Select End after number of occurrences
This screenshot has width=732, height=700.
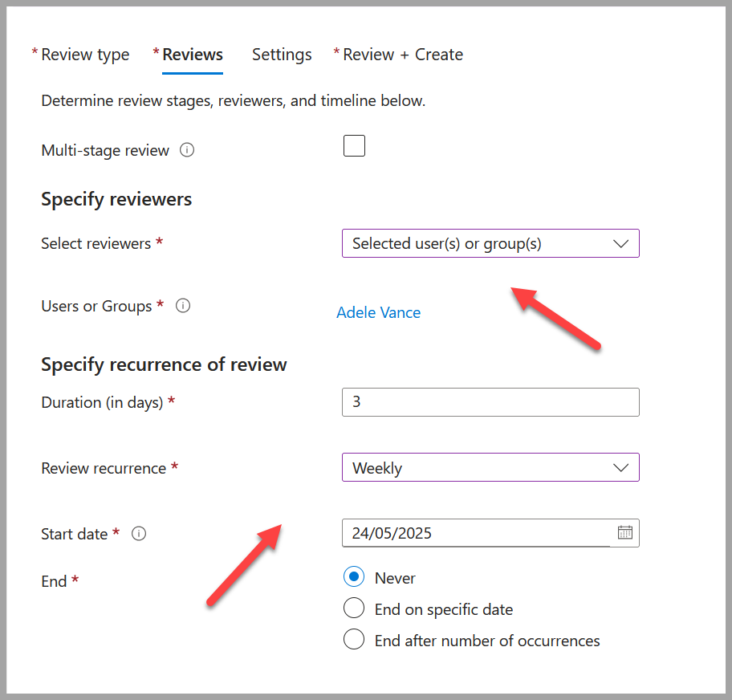(x=354, y=639)
